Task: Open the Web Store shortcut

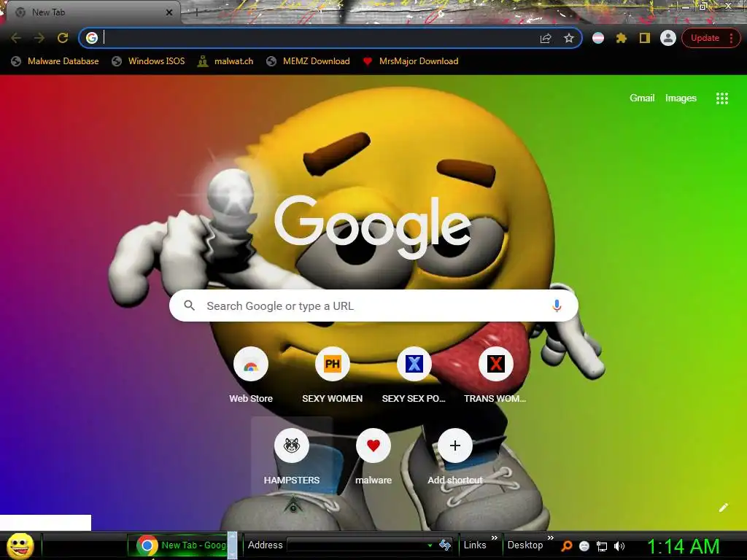Action: click(251, 376)
